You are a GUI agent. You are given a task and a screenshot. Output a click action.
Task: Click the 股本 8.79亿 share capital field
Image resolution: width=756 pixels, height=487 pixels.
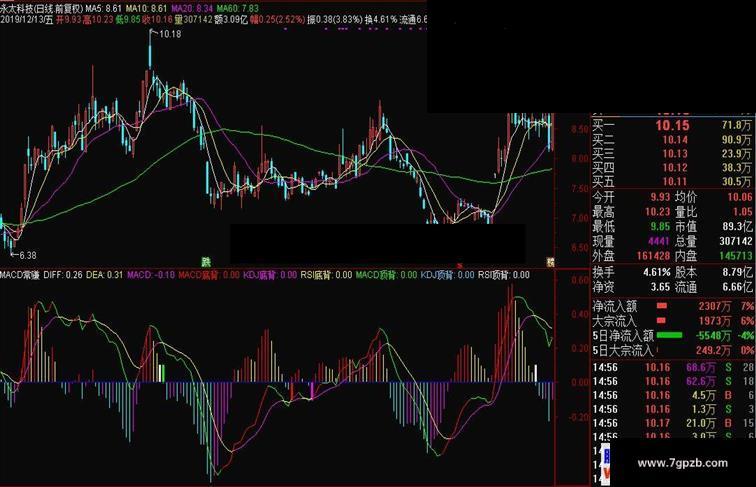click(x=714, y=272)
